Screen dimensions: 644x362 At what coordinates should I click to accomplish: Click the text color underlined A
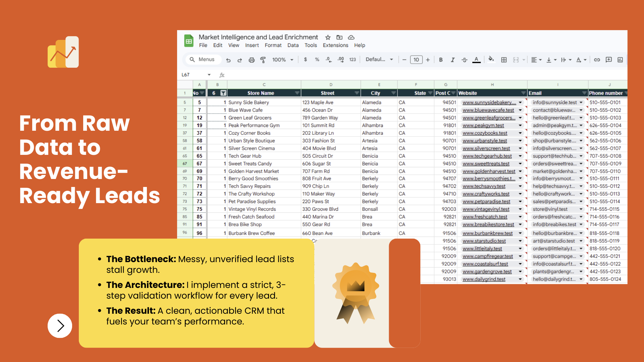(x=476, y=60)
